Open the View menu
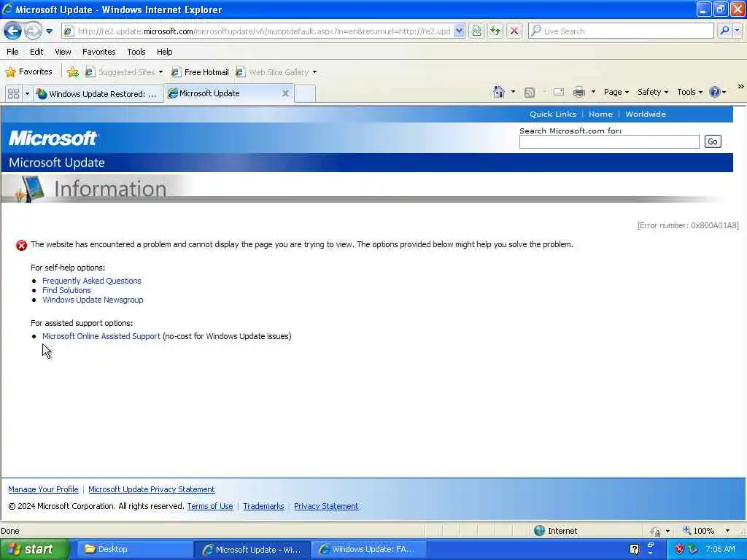 coord(63,52)
